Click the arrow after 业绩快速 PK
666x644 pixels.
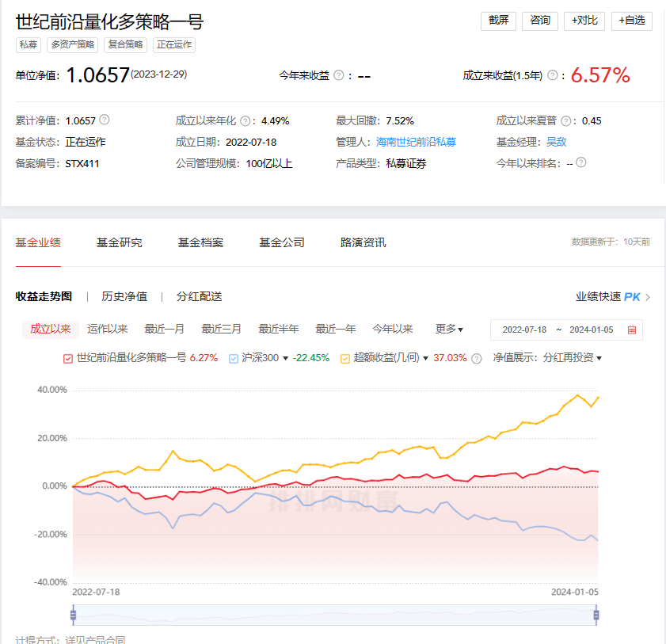click(648, 297)
